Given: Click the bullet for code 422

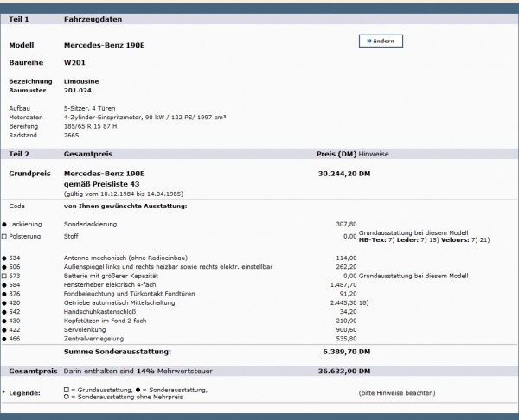Looking at the screenshot, I should coord(4,330).
